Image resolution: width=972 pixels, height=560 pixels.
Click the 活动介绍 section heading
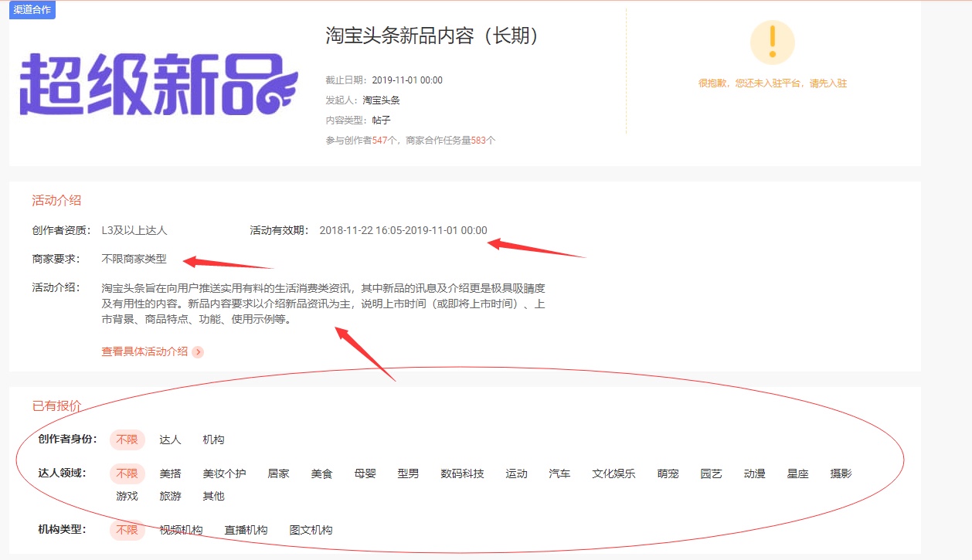56,201
